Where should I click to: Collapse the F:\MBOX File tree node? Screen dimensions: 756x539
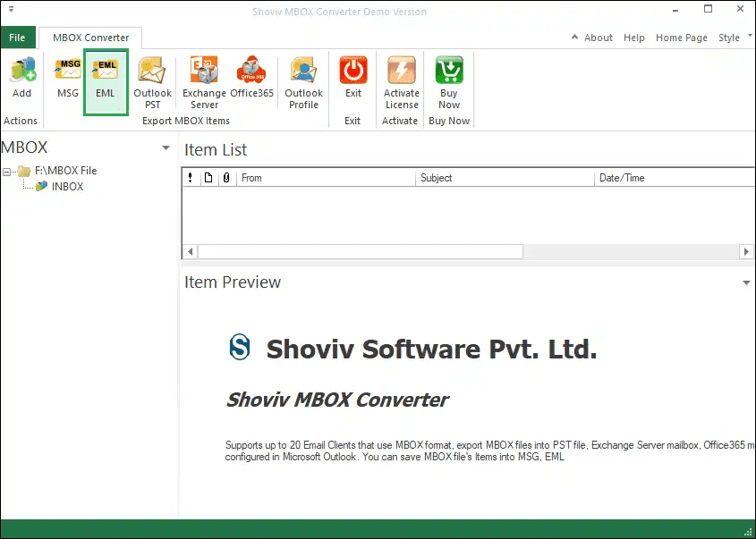click(6, 172)
